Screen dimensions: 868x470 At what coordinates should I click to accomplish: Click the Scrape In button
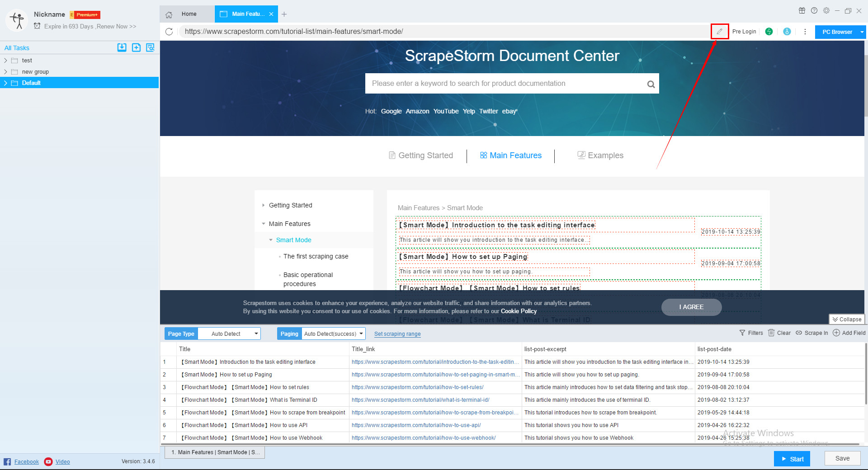(x=812, y=333)
